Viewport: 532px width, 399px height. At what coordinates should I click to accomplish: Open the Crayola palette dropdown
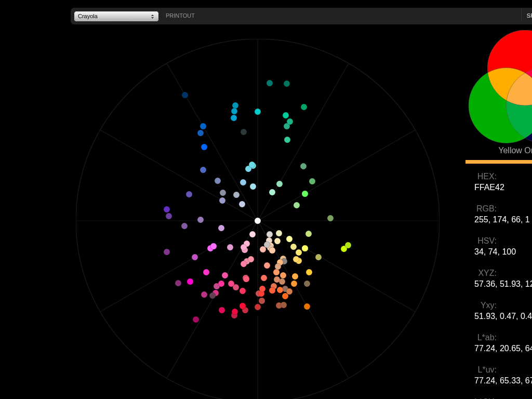[x=116, y=16]
